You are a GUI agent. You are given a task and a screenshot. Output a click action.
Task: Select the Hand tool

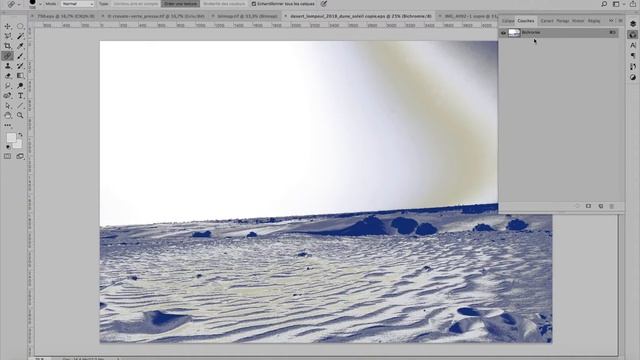[x=8, y=116]
